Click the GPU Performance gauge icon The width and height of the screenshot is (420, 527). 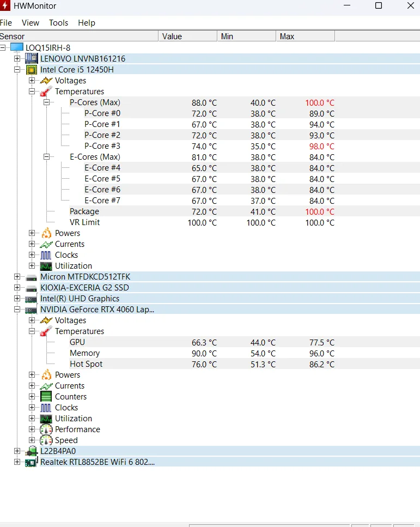pyautogui.click(x=46, y=429)
